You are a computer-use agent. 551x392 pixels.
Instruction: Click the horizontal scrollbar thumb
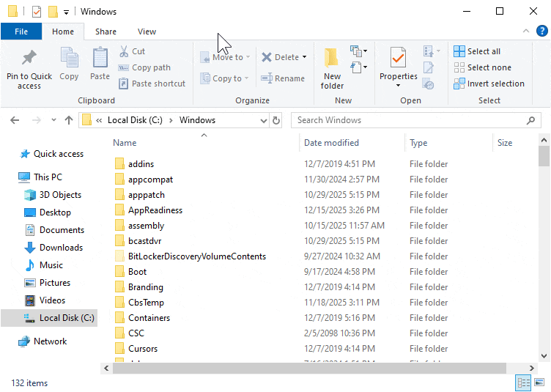[309, 368]
